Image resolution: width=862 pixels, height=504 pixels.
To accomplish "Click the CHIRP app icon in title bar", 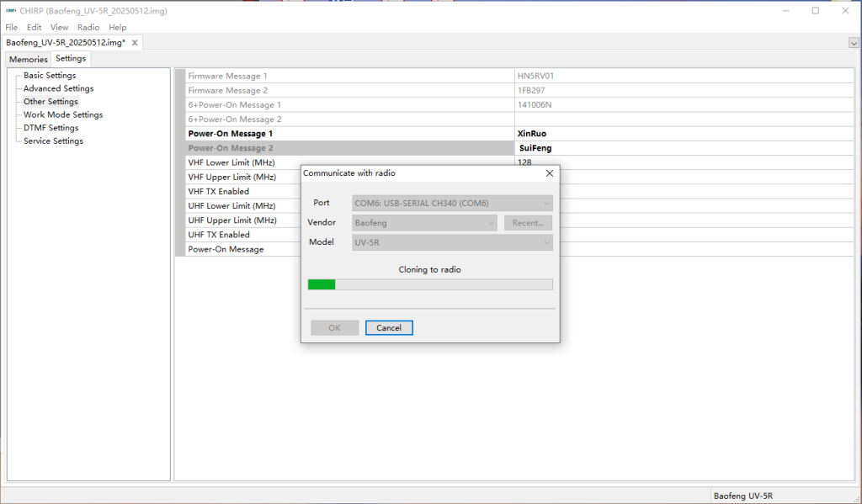I will 10,11.
